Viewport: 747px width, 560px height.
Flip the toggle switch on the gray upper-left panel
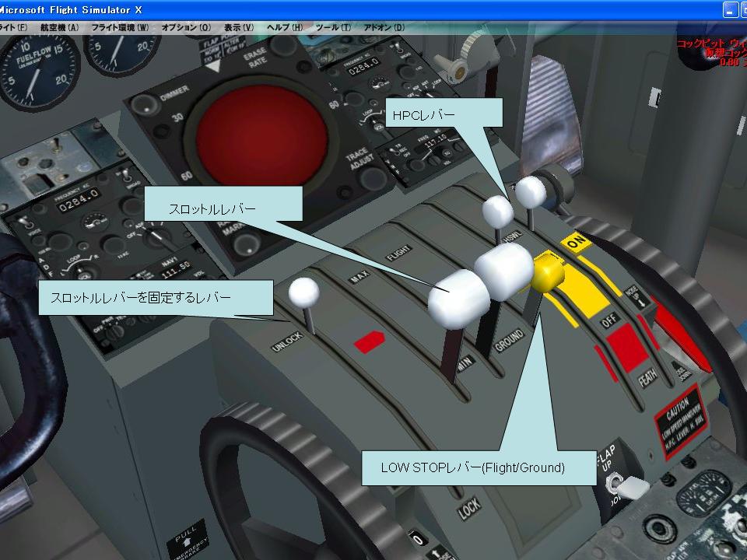(x=56, y=145)
